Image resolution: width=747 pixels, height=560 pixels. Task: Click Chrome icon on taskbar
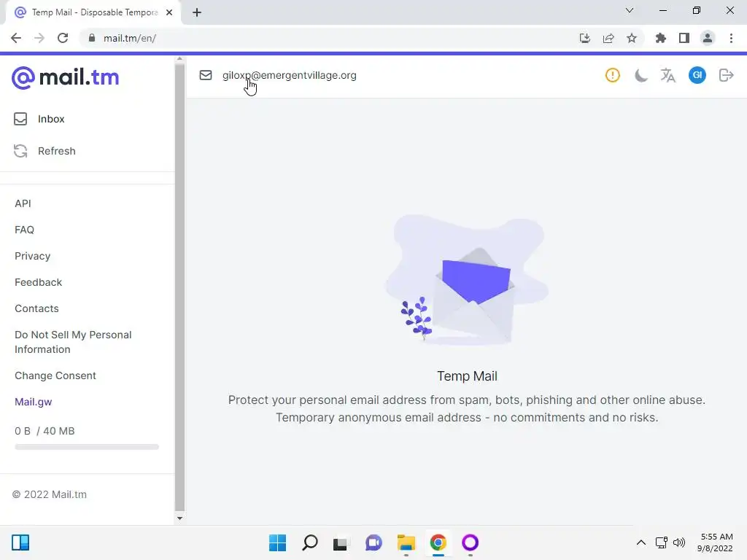tap(438, 542)
